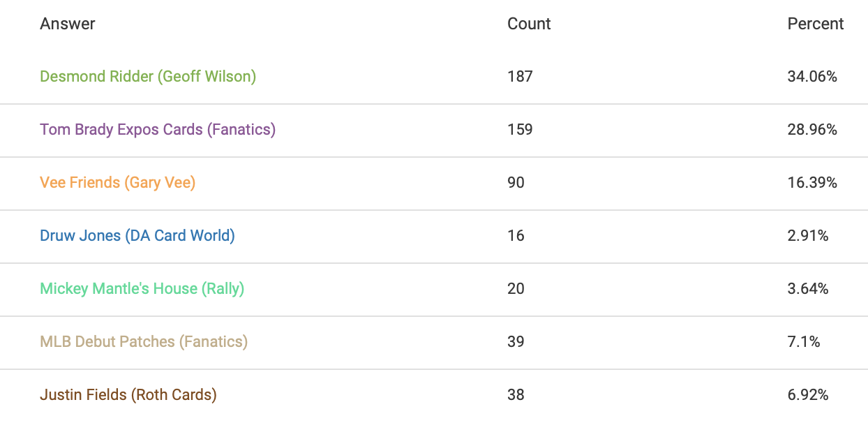Click the Answer column header
868x423 pixels.
68,24
